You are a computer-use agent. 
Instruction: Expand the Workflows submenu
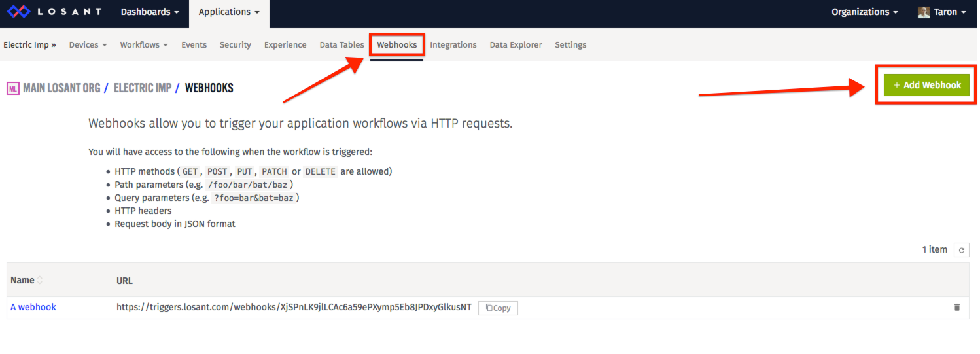144,45
